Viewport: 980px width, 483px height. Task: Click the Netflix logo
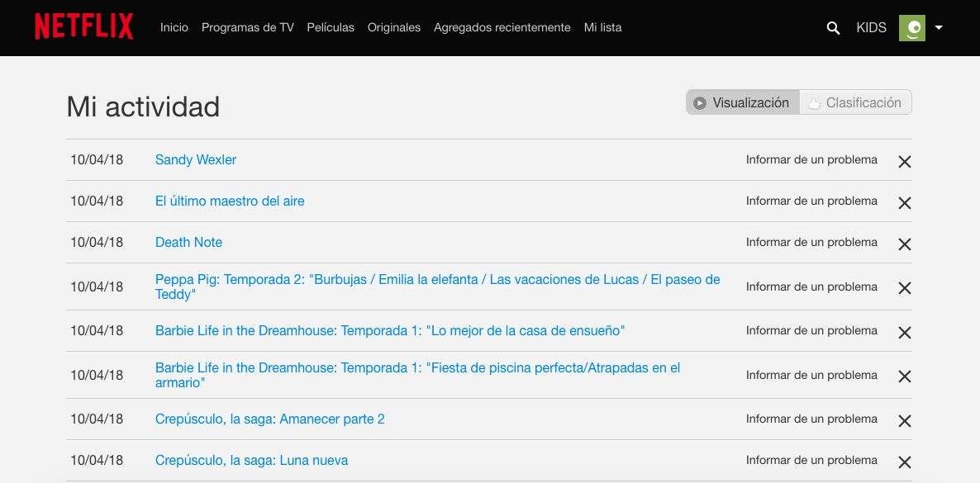click(x=83, y=27)
